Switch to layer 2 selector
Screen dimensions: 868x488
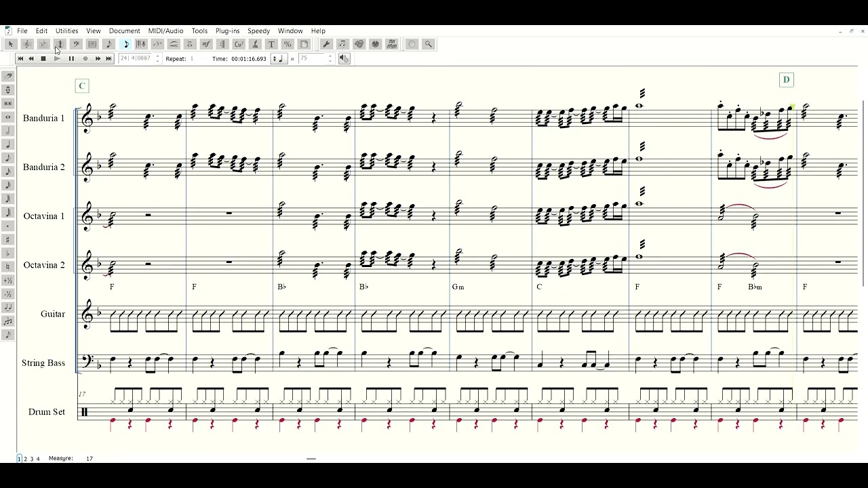(x=26, y=459)
